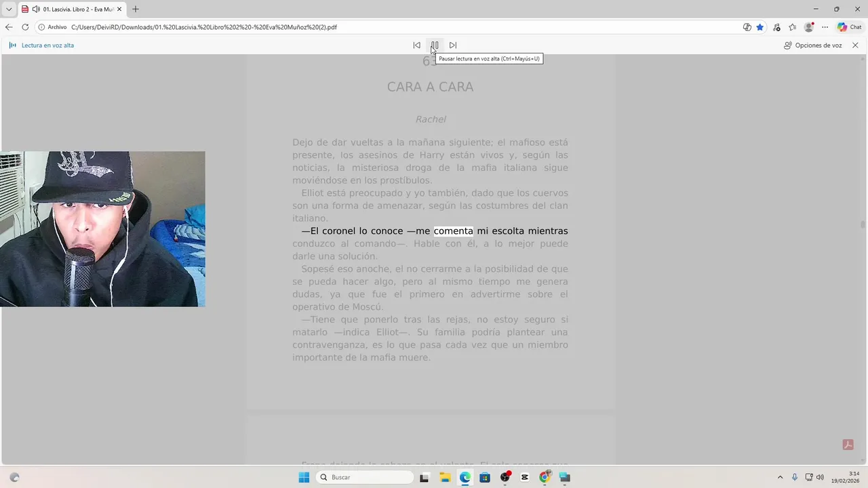
Task: Open OBS Studio taskbar icon
Action: [505, 477]
